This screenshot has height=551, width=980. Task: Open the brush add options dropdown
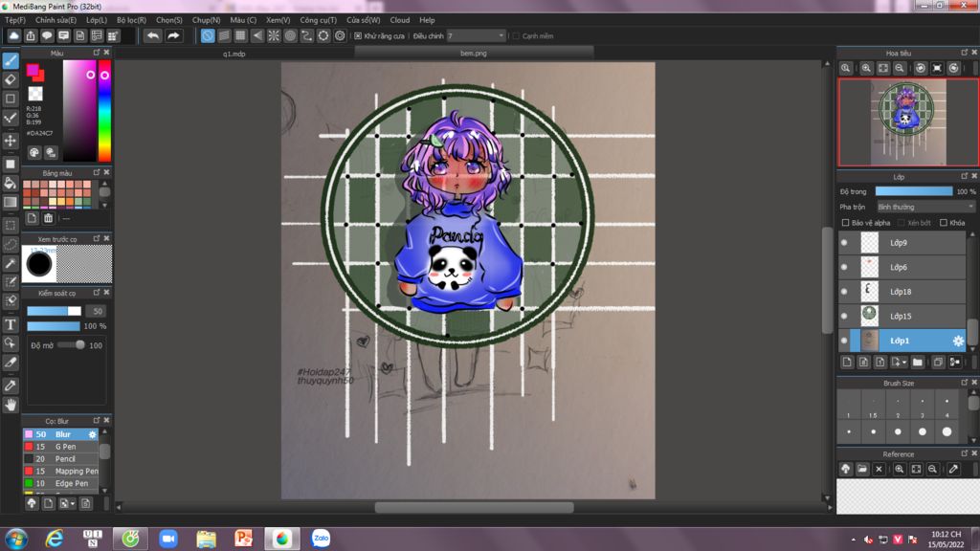pyautogui.click(x=73, y=503)
